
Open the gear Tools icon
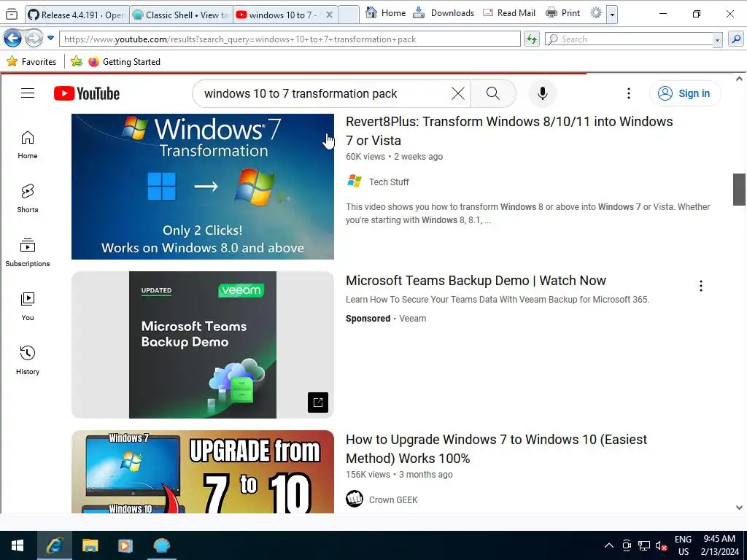click(x=595, y=13)
